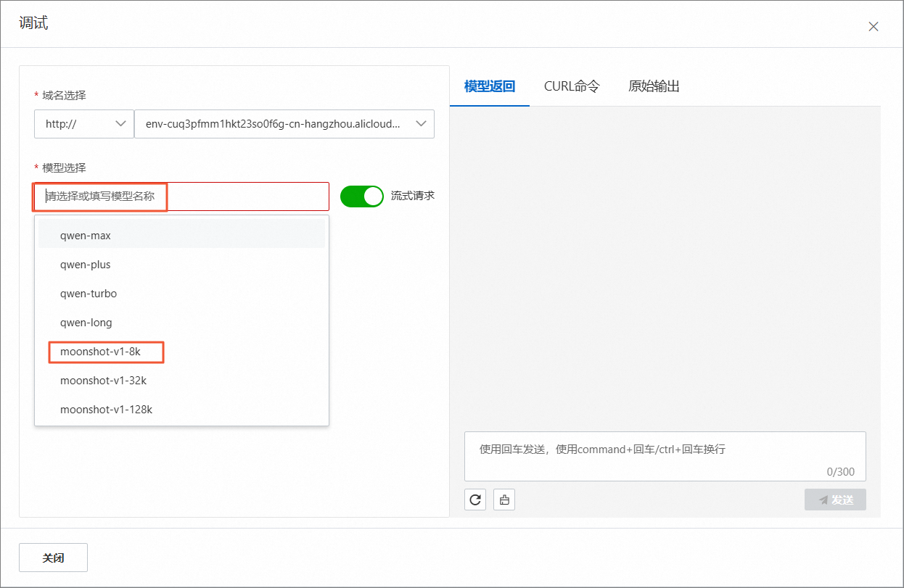Click the clear conversation broom icon
Screen dimensions: 904x588
[504, 500]
